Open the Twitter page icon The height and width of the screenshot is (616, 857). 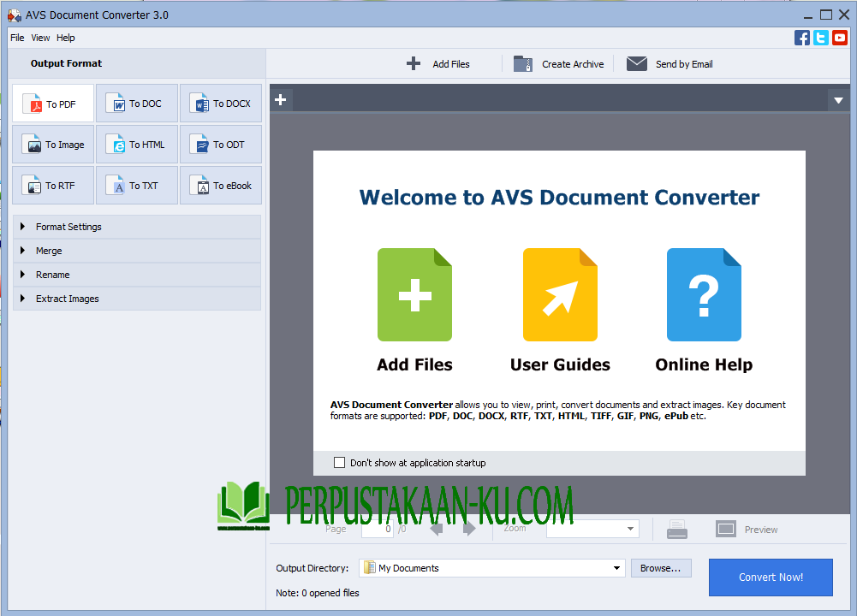[x=821, y=38]
